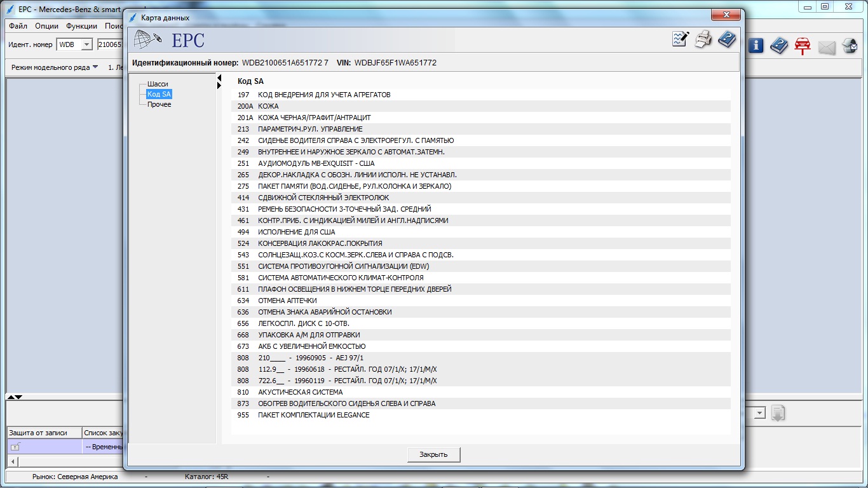The image size is (868, 488).
Task: Select row 251 АУДИОМОДУЛЬ MB-EXQUISIT - США
Action: [481, 163]
